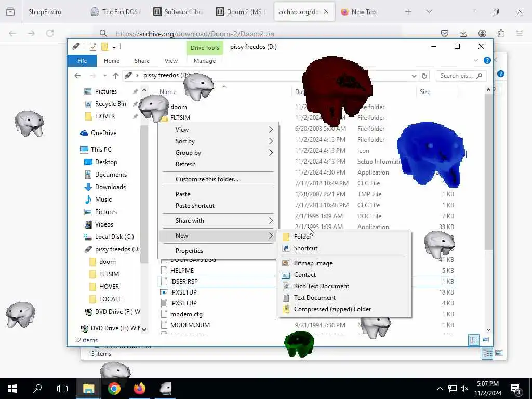Open Properties from the context menu

[218, 251]
